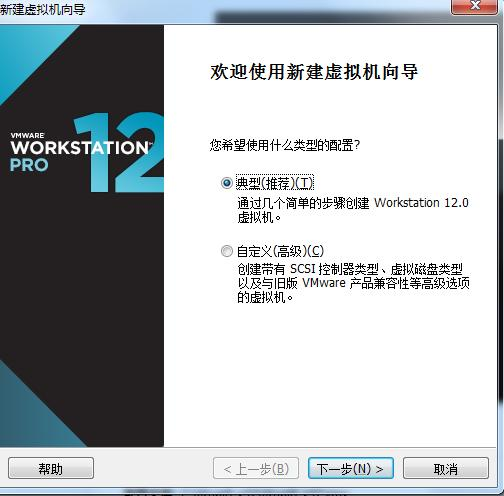Screen dimensions: 504x496
Task: Click the SCSI 控制器 custom description text
Action: (x=353, y=283)
